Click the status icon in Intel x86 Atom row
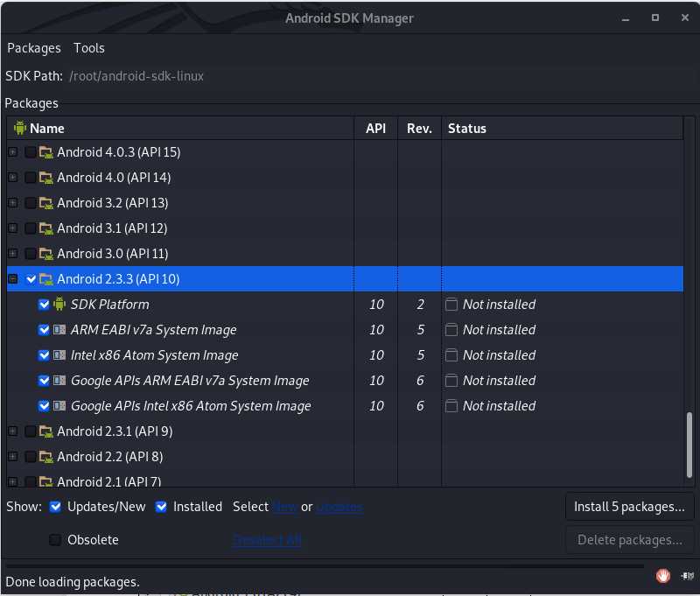The height and width of the screenshot is (596, 700). tap(451, 355)
